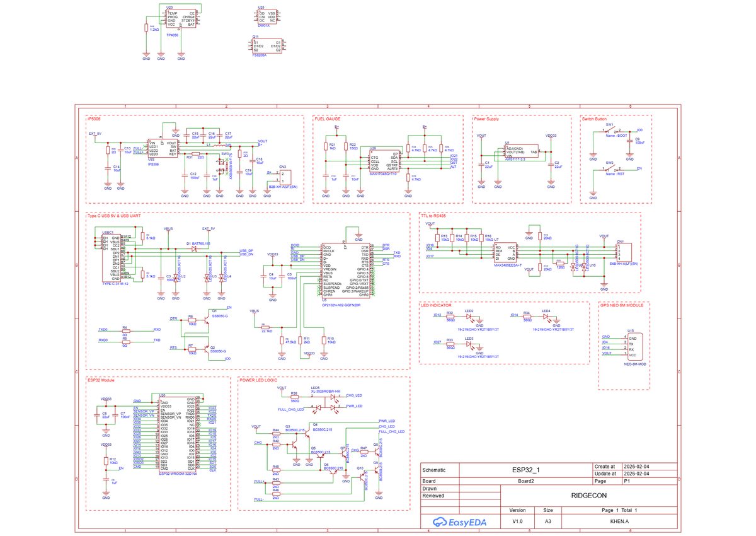Click the FUEL GAUGE section title
Screen dimensions: 756x536
[328, 119]
